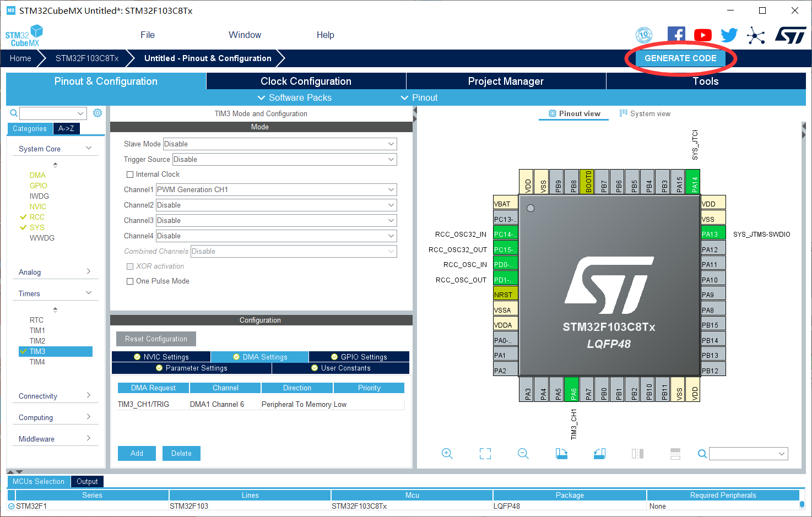
Task: Click Delete to remove the DMA request
Action: [181, 454]
